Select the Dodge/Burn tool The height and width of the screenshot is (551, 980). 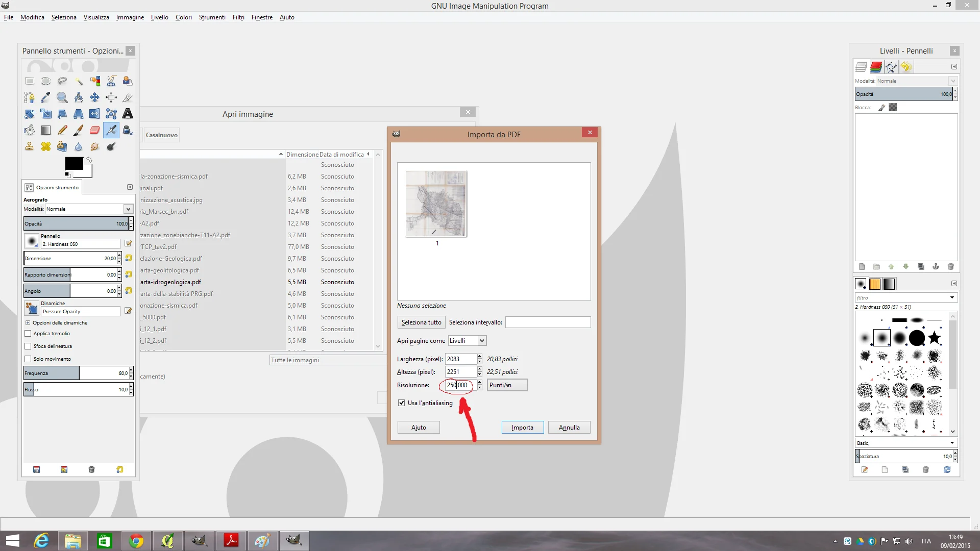click(x=111, y=146)
